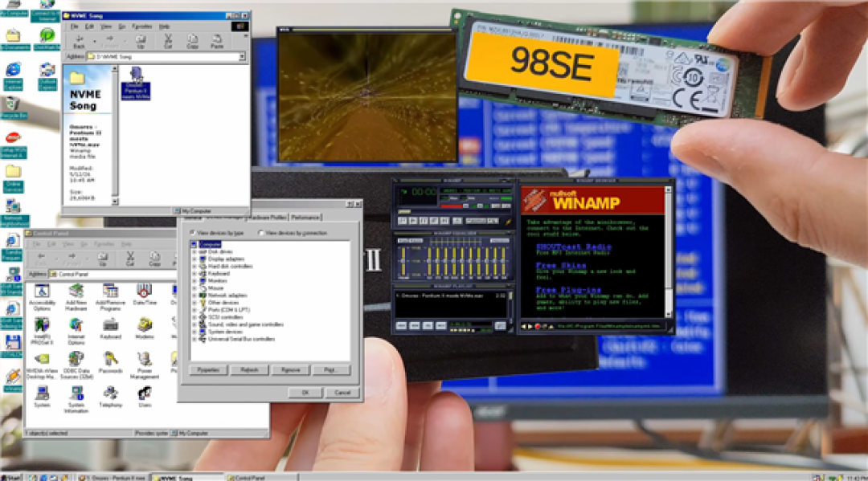The width and height of the screenshot is (868, 481).
Task: Click the Winamp eject button
Action: pyautogui.click(x=457, y=221)
